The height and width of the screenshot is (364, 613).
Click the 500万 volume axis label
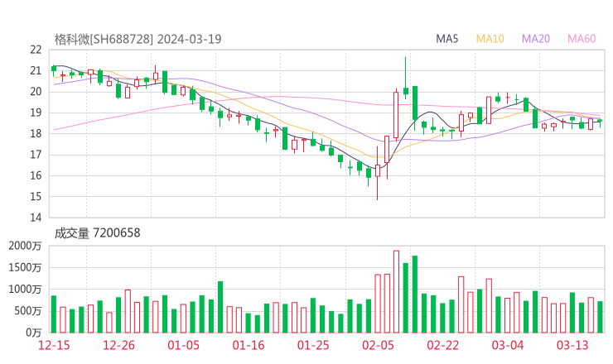click(x=28, y=311)
